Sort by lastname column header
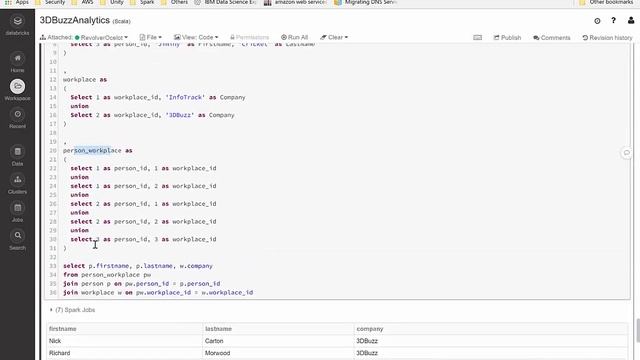The width and height of the screenshot is (640, 360). (x=218, y=329)
